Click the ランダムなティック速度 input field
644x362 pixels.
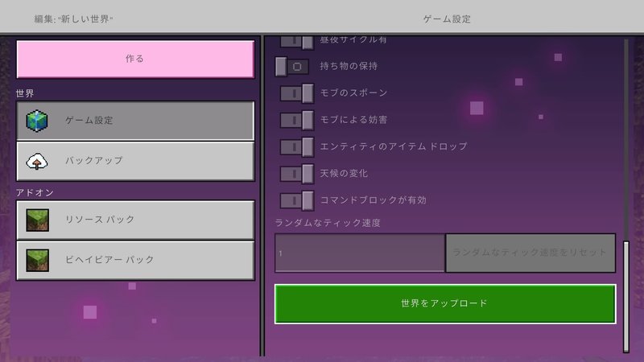click(x=360, y=253)
